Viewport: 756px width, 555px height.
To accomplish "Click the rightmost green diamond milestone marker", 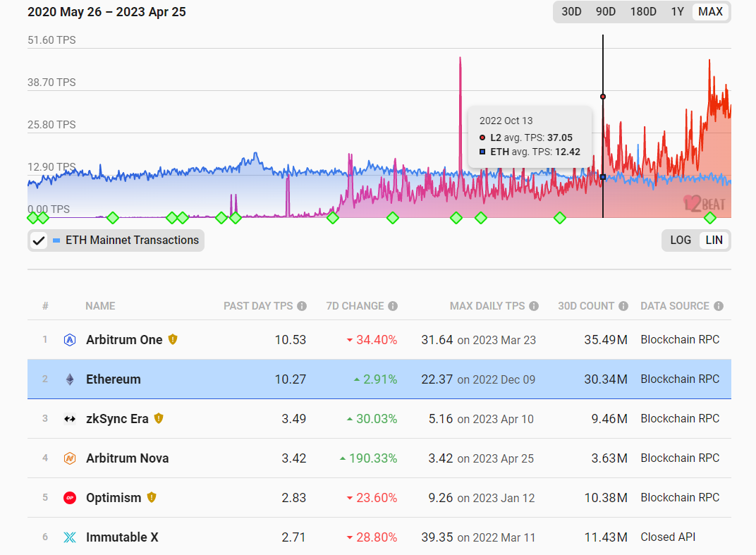I will 709,218.
